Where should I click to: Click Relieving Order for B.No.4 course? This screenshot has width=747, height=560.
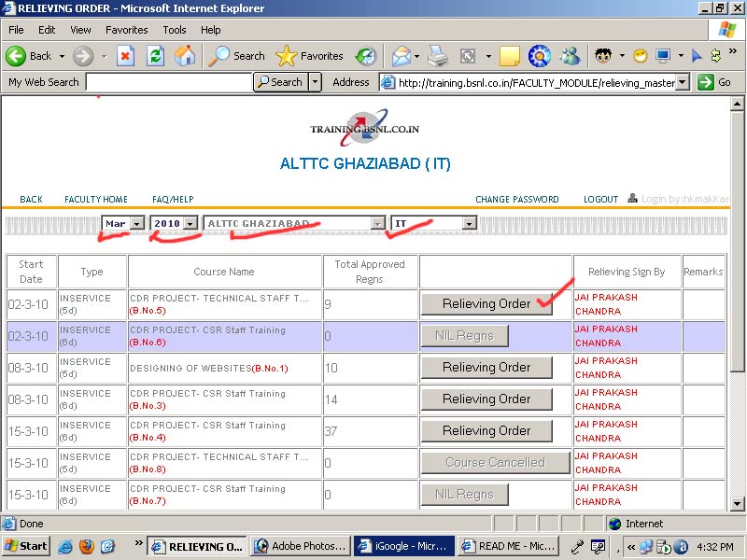486,430
